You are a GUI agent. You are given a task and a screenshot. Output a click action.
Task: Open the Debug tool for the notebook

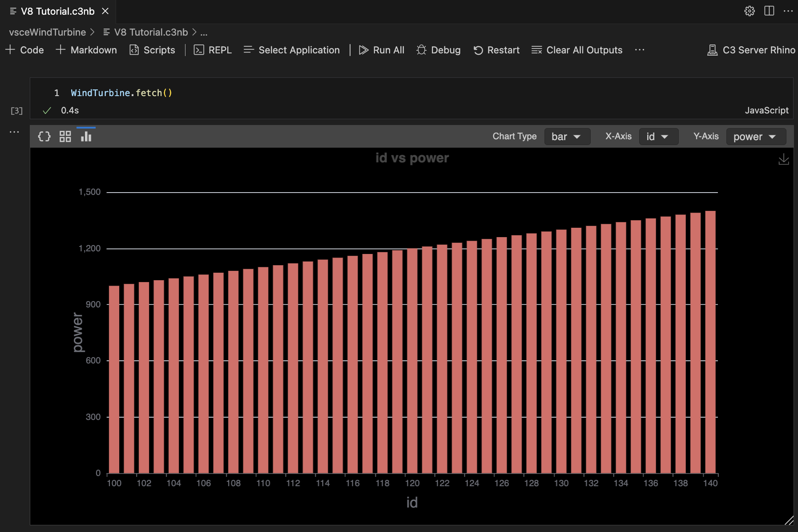coord(438,50)
